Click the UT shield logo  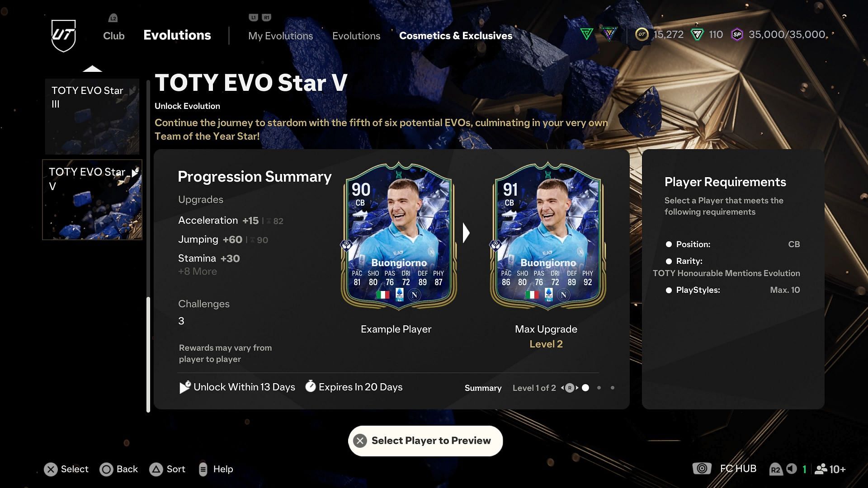(x=63, y=36)
